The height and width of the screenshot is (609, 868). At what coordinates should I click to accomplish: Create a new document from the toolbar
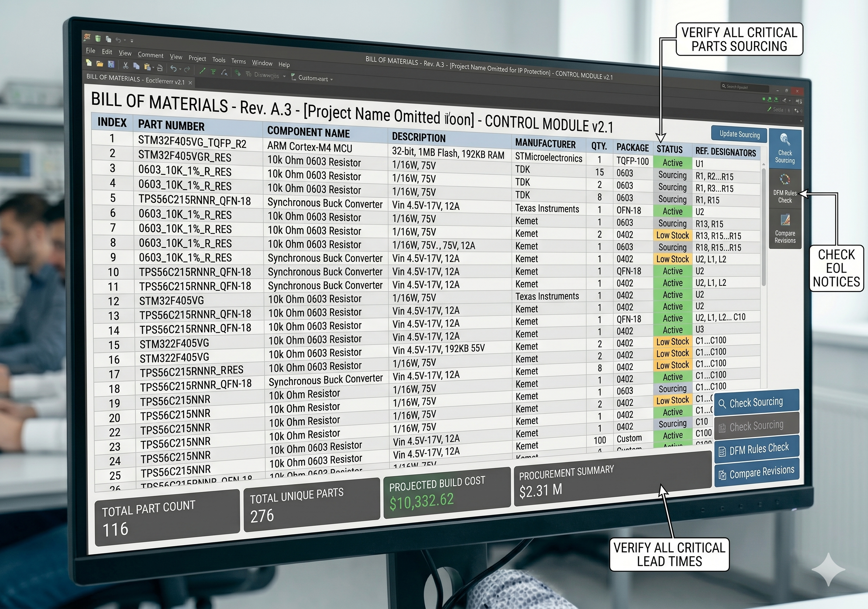(x=89, y=62)
